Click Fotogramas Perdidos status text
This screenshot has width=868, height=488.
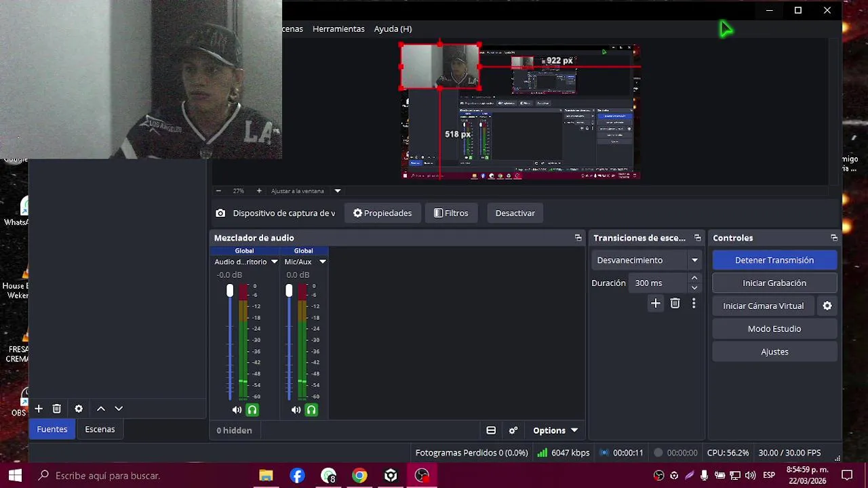pyautogui.click(x=471, y=453)
